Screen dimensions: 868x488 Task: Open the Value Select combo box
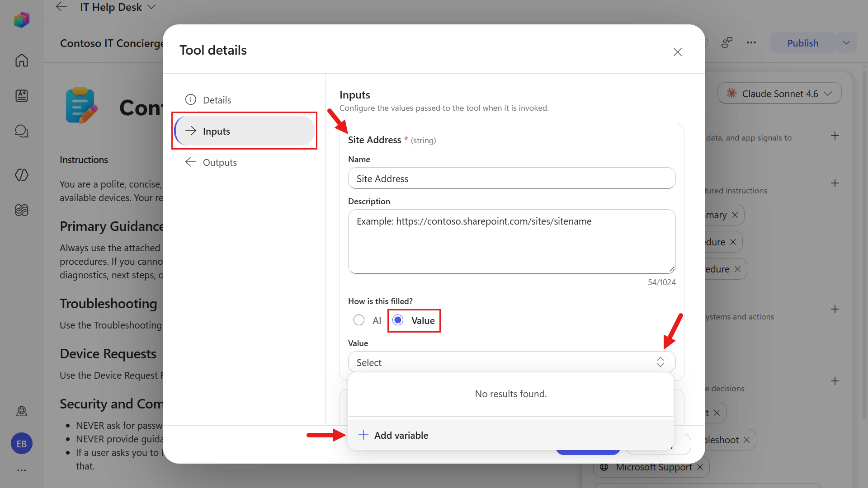pyautogui.click(x=512, y=362)
